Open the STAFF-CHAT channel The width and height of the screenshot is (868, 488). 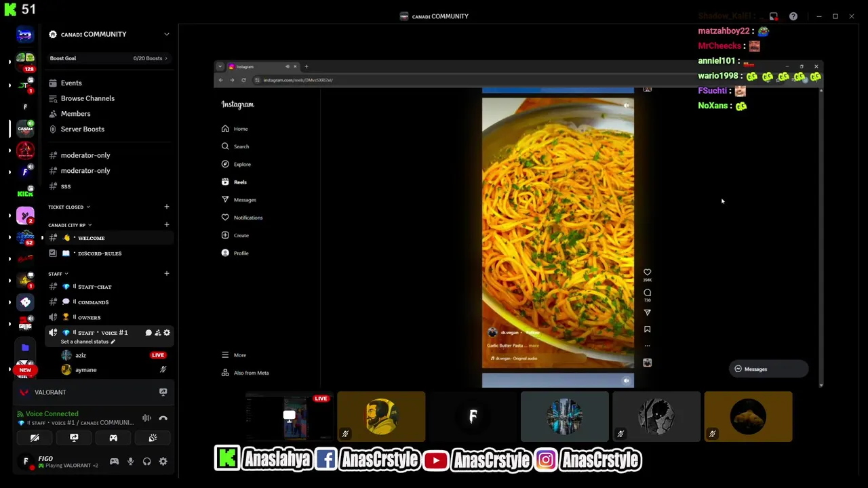pos(94,287)
